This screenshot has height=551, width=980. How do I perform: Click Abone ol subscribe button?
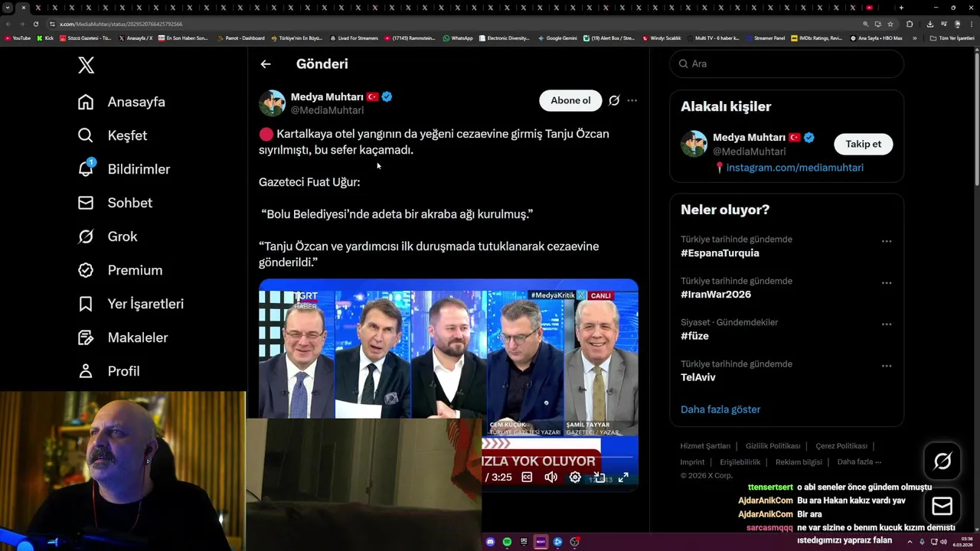point(570,100)
